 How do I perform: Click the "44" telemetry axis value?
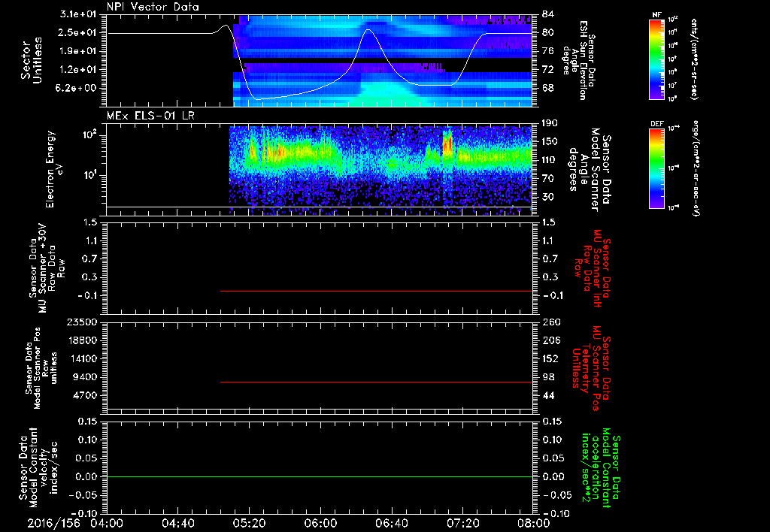point(548,395)
